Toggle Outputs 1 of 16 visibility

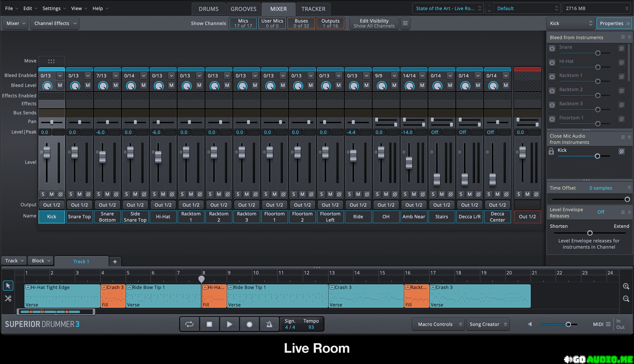[330, 23]
